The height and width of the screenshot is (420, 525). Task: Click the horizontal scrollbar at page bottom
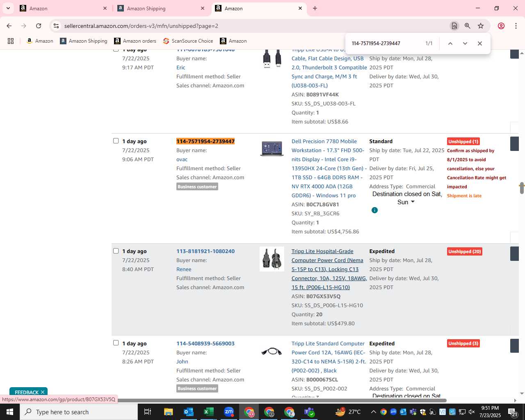279,400
